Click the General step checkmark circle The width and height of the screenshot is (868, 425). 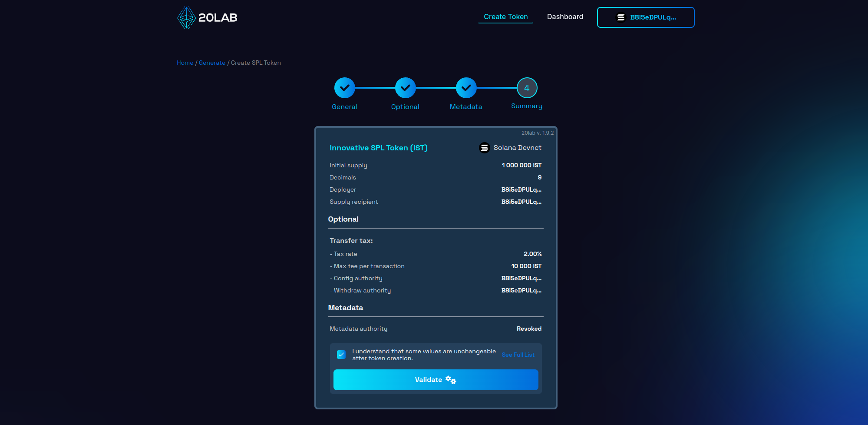tap(345, 88)
